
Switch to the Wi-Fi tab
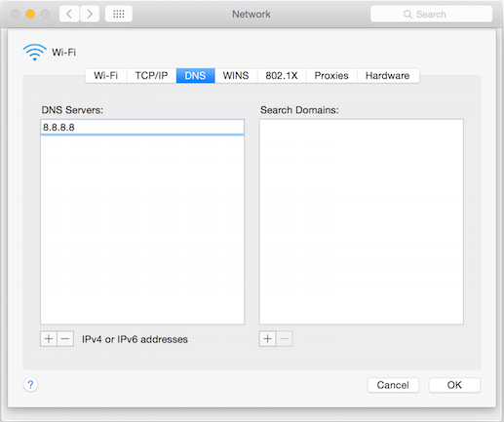point(106,76)
